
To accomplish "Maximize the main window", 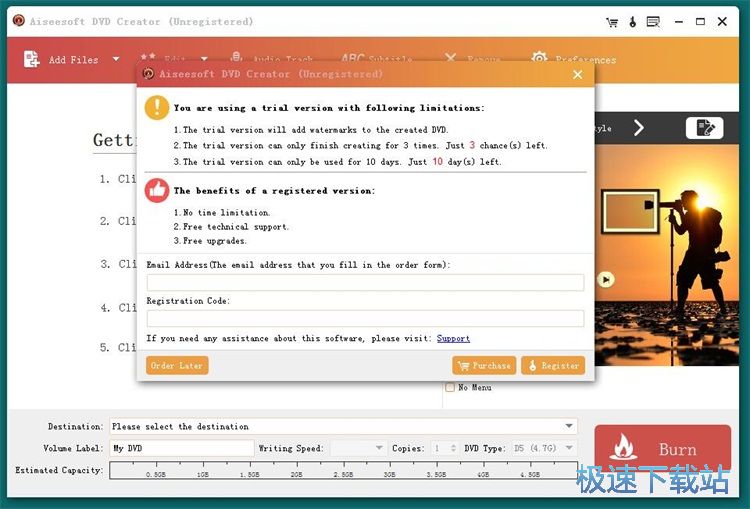I will (700, 22).
